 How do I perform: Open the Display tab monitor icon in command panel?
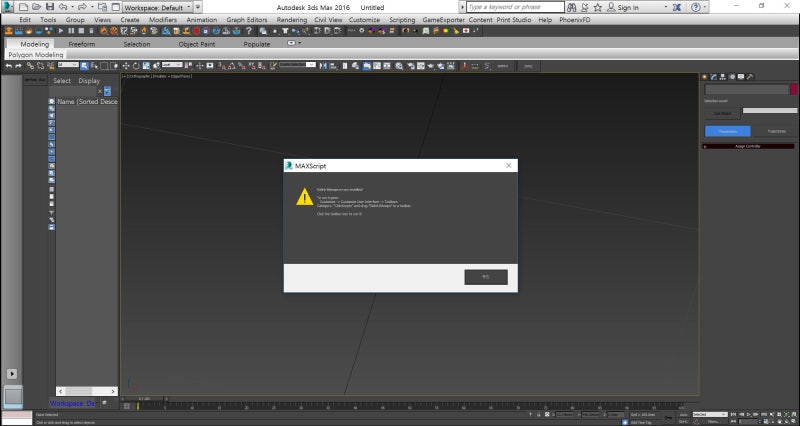coord(741,77)
